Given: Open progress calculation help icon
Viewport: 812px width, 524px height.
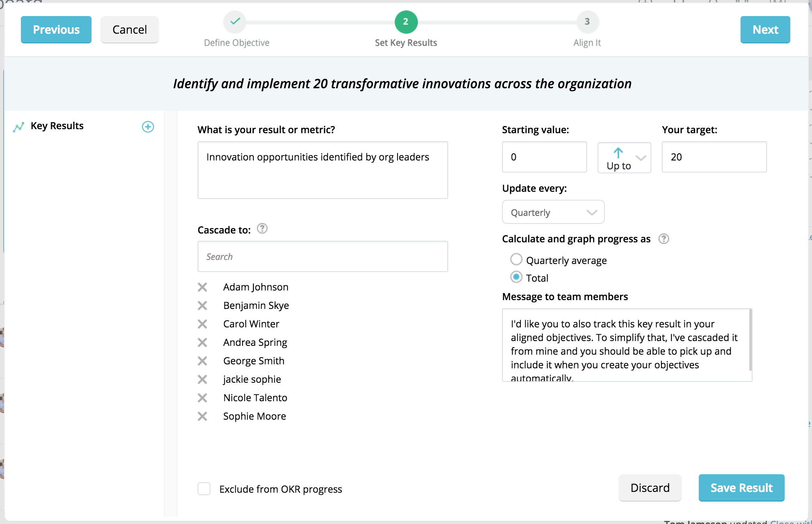Looking at the screenshot, I should point(664,239).
